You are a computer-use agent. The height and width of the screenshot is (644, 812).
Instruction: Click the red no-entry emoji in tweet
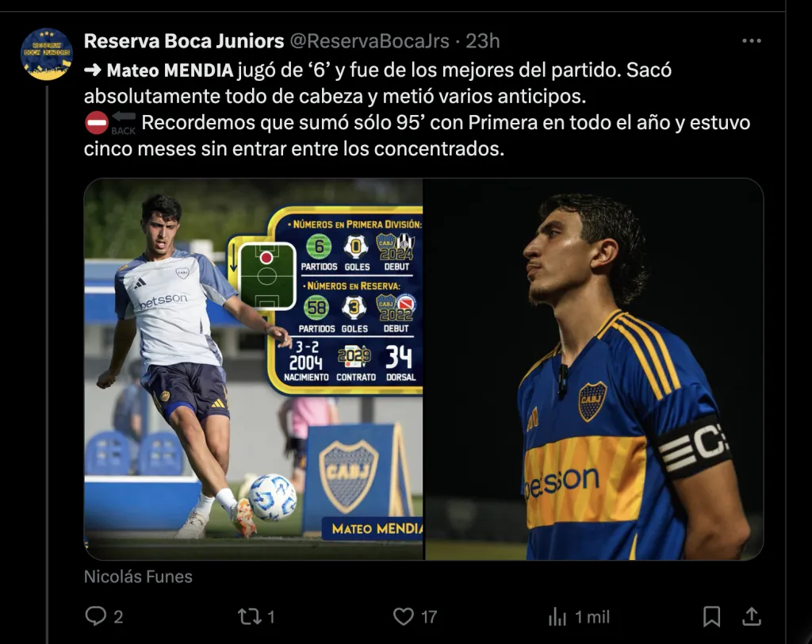point(96,123)
